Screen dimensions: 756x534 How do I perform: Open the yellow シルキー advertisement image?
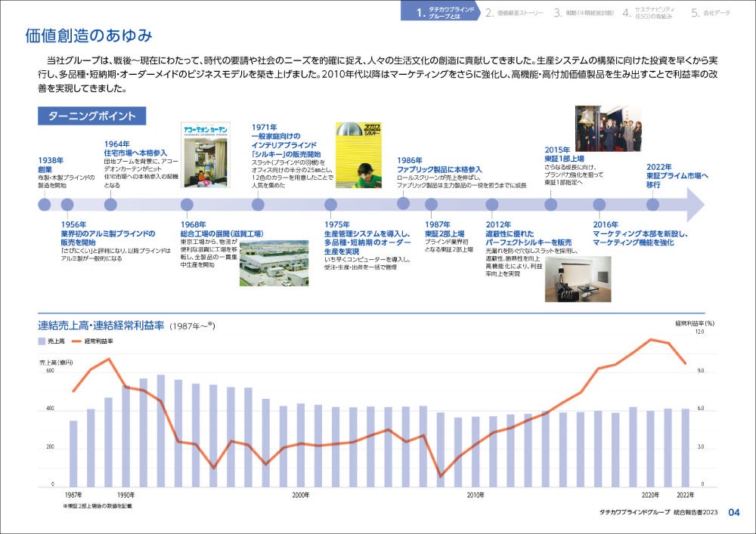pyautogui.click(x=358, y=155)
